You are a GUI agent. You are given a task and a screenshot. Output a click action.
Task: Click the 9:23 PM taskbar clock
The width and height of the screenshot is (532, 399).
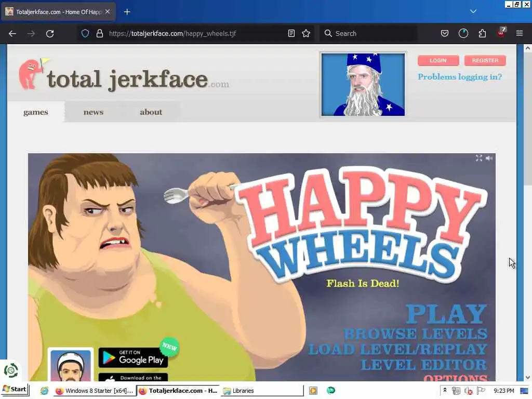504,391
